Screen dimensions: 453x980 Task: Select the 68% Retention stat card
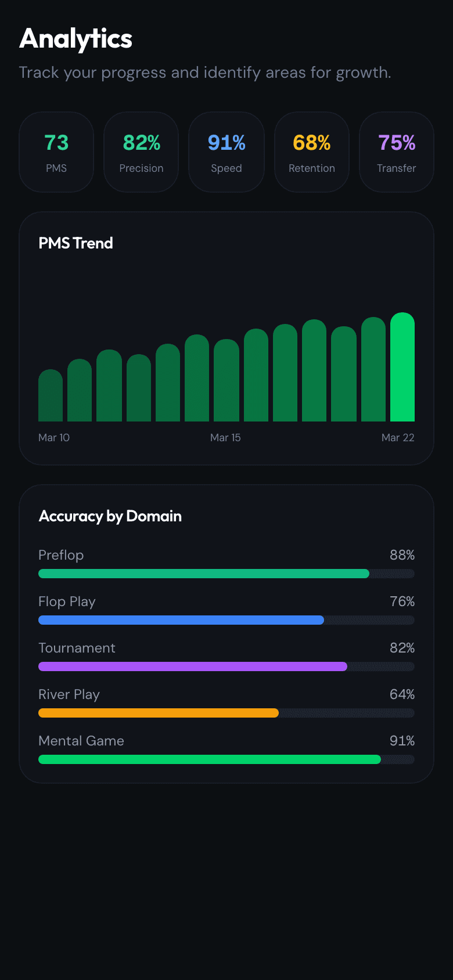tap(311, 152)
